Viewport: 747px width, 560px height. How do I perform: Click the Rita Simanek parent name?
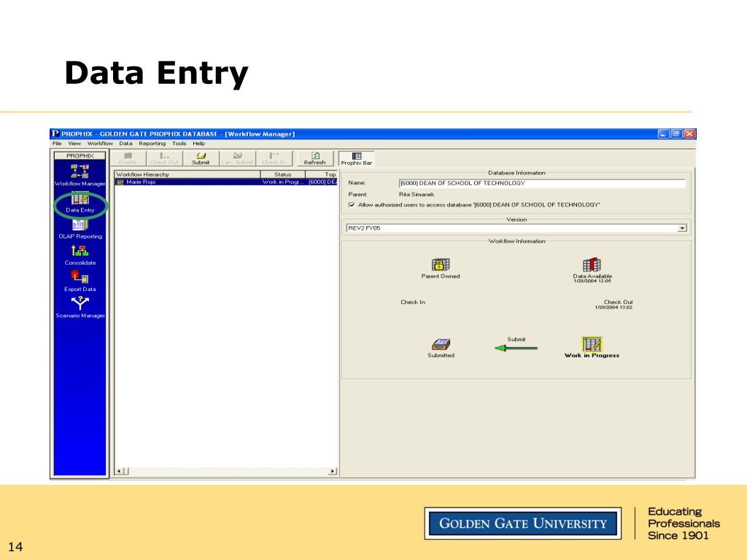point(417,194)
